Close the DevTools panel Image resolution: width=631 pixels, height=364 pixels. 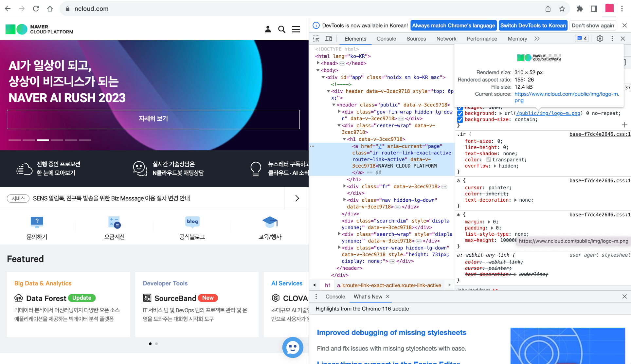click(x=623, y=39)
